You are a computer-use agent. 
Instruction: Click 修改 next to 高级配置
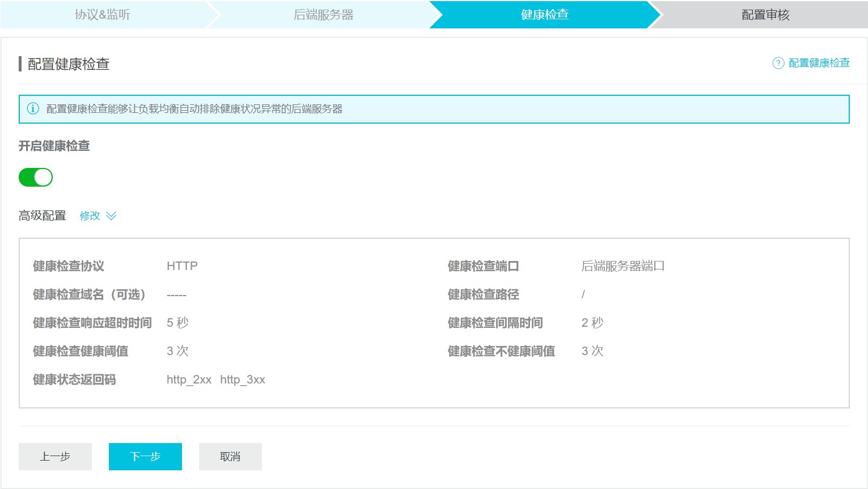[90, 216]
